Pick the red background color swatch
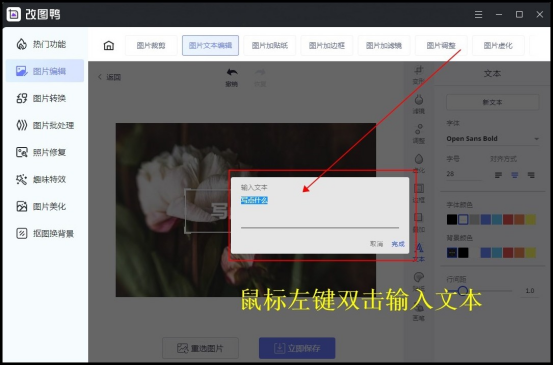Image resolution: width=554 pixels, height=365 pixels. (x=508, y=253)
